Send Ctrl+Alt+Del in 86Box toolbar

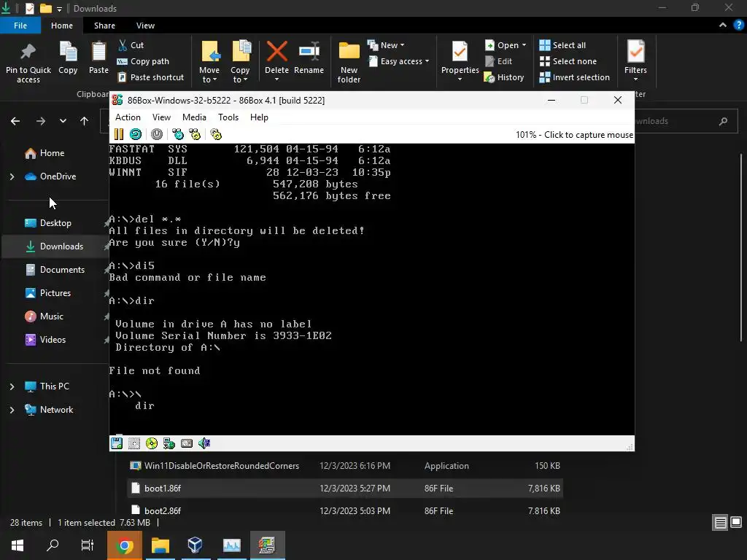pos(178,134)
